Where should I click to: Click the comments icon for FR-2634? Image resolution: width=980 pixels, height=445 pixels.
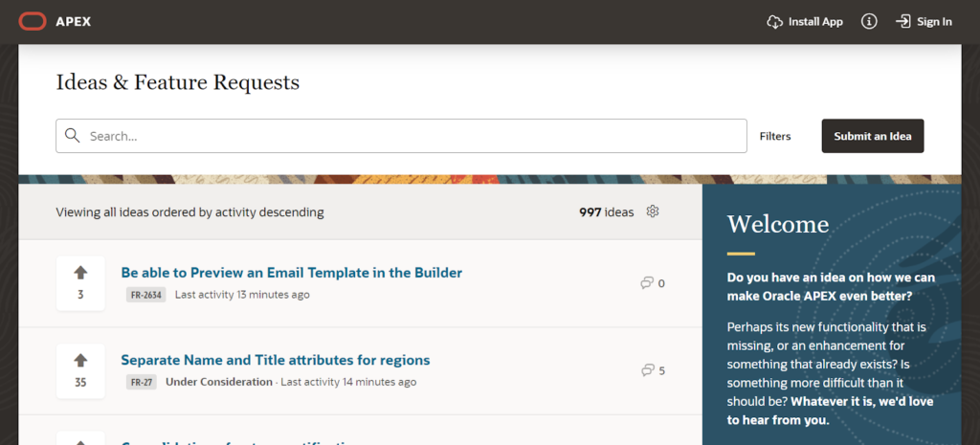coord(647,283)
